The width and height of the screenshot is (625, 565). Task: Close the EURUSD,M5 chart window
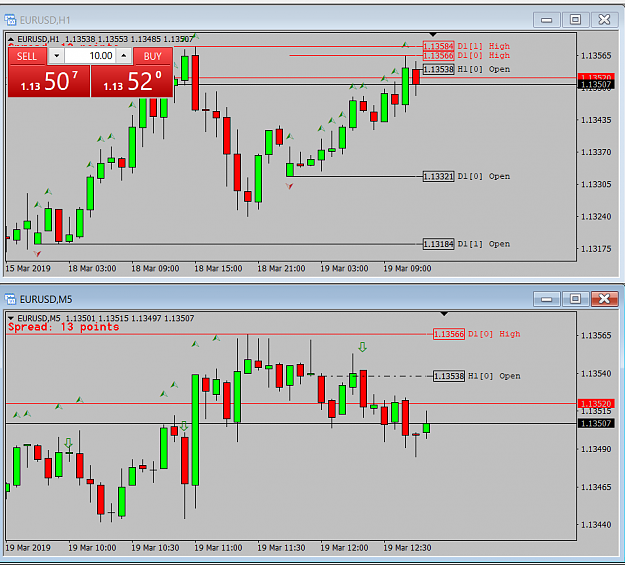pyautogui.click(x=604, y=299)
